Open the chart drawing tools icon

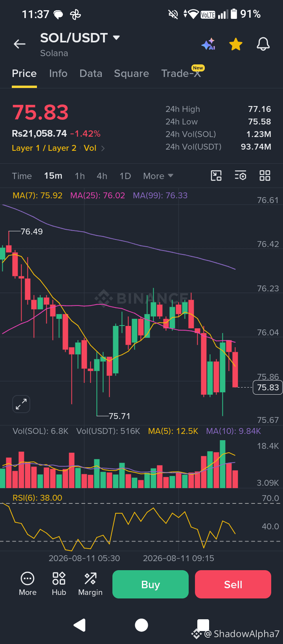216,176
